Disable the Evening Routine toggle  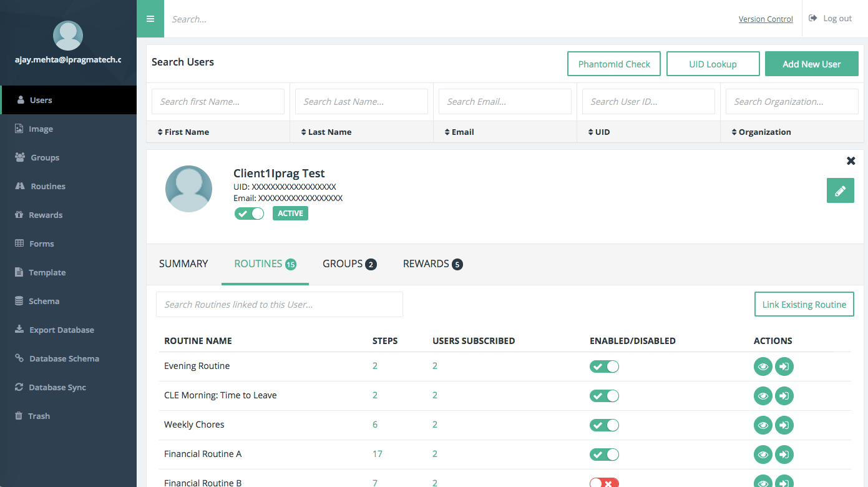[604, 366]
